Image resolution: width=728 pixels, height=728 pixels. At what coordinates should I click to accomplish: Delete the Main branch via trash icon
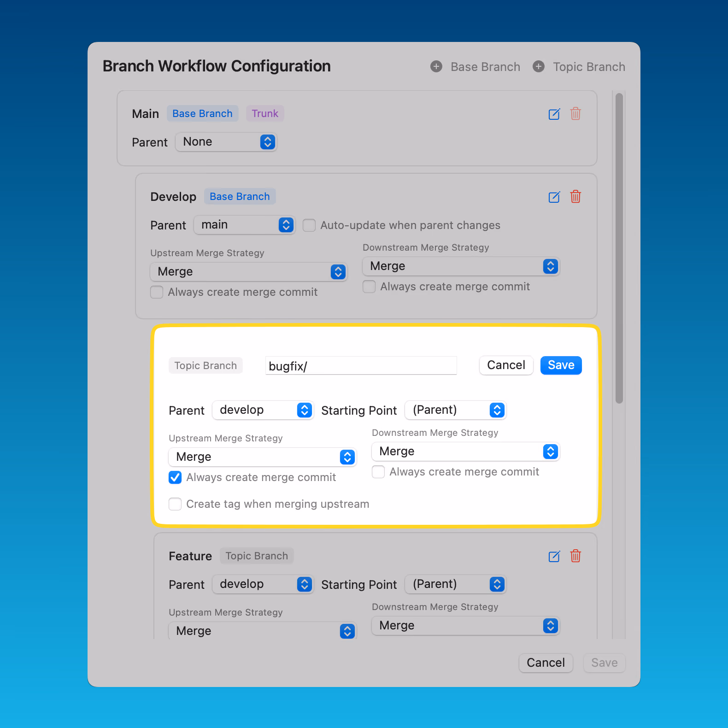click(x=575, y=113)
